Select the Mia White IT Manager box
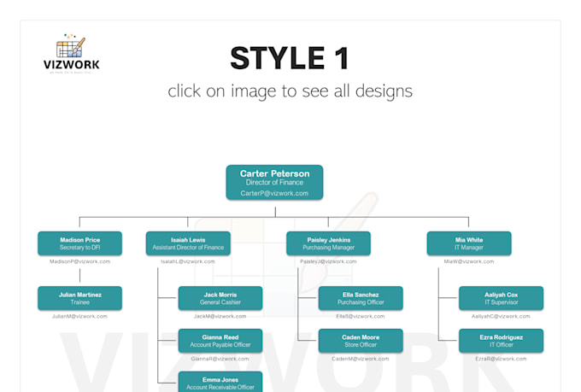 [x=469, y=243]
